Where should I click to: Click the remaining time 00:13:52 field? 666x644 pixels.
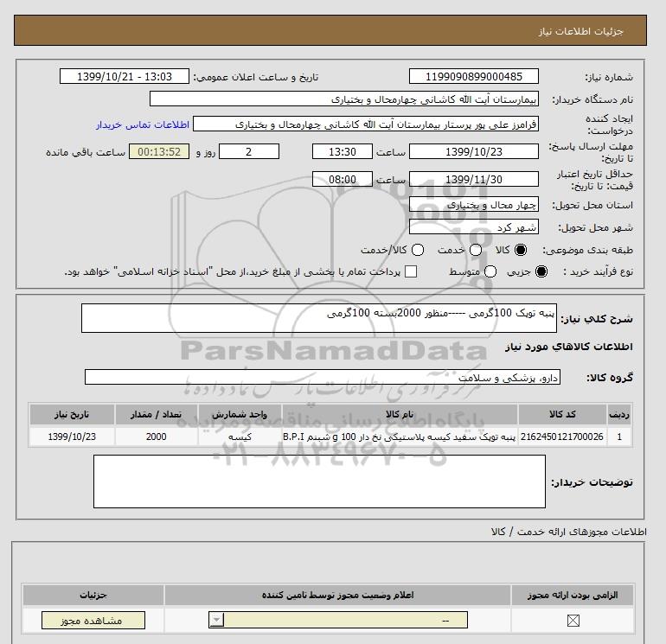point(159,151)
